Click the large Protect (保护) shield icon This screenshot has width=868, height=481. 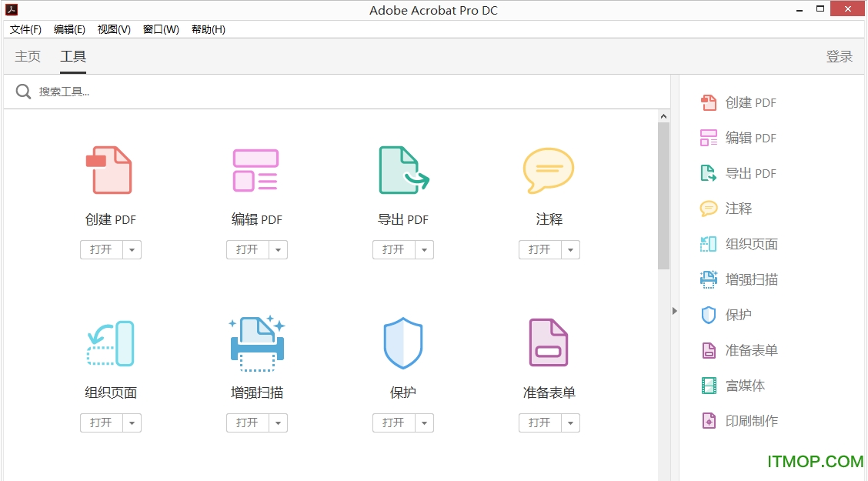click(403, 343)
